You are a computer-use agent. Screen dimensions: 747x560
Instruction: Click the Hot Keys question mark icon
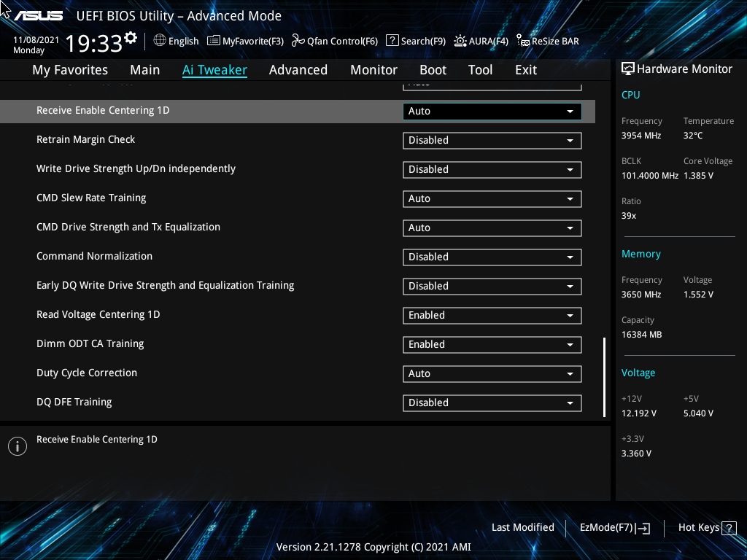(729, 528)
